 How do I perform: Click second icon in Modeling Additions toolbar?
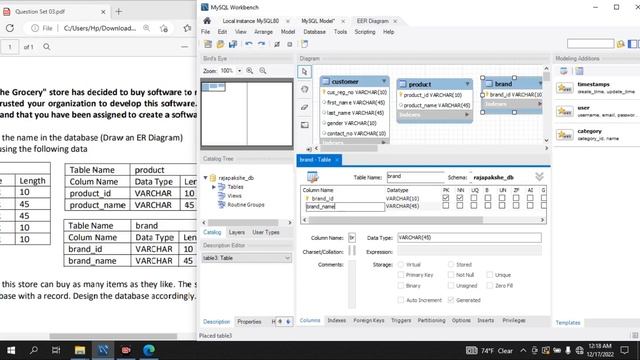tap(579, 71)
